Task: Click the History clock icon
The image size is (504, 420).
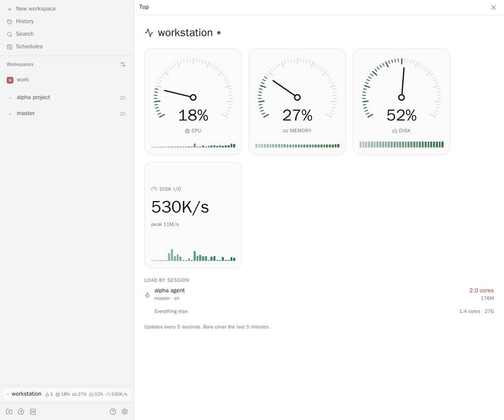Action: tap(10, 22)
